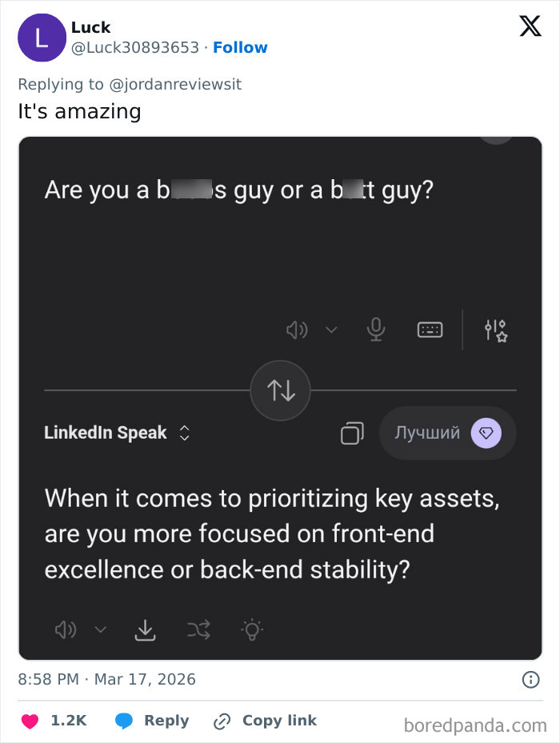Like the tweet with heart icon

[30, 721]
